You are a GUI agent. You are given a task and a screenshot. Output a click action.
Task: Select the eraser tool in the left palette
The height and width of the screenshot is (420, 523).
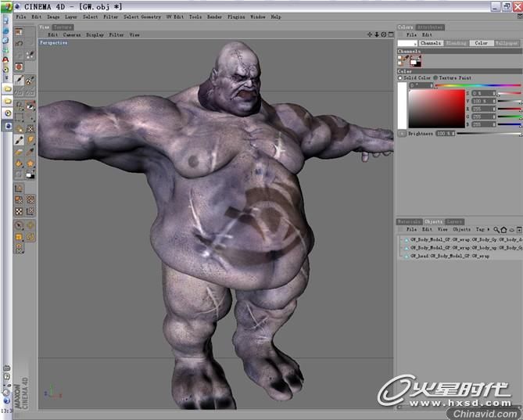click(x=19, y=151)
